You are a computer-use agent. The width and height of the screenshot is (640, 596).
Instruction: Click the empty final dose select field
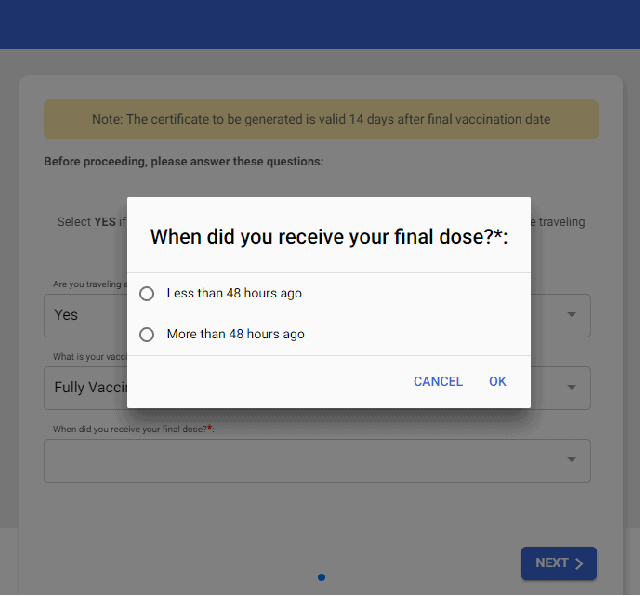[x=300, y=461]
